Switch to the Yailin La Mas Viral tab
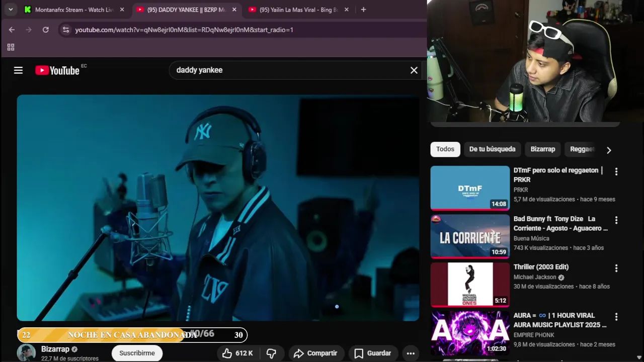Image resolution: width=644 pixels, height=362 pixels. pyautogui.click(x=298, y=10)
